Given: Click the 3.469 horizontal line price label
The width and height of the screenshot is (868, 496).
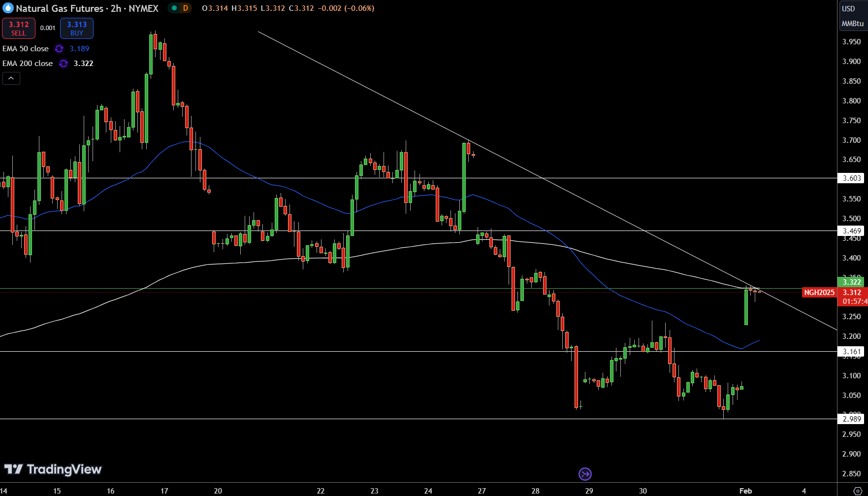Looking at the screenshot, I should click(851, 231).
